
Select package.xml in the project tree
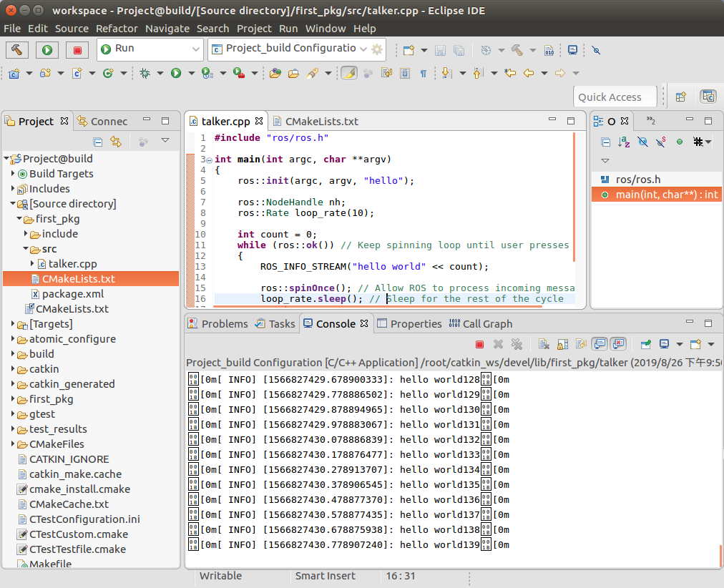point(72,294)
